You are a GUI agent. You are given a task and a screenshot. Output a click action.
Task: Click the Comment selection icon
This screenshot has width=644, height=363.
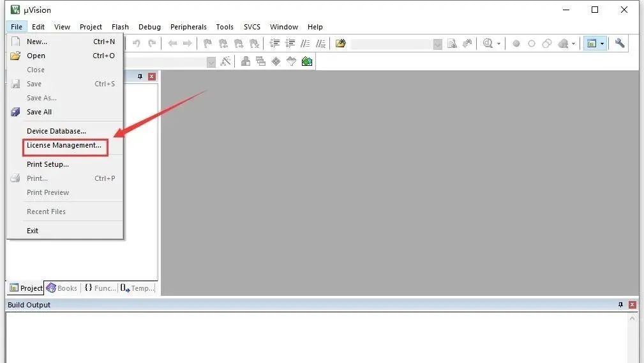(305, 43)
